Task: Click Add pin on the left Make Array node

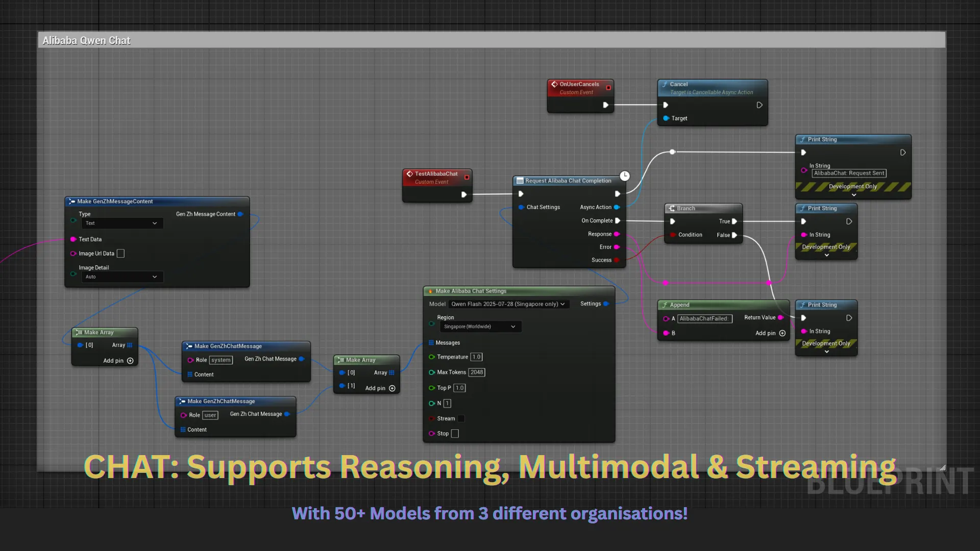Action: [x=118, y=361]
